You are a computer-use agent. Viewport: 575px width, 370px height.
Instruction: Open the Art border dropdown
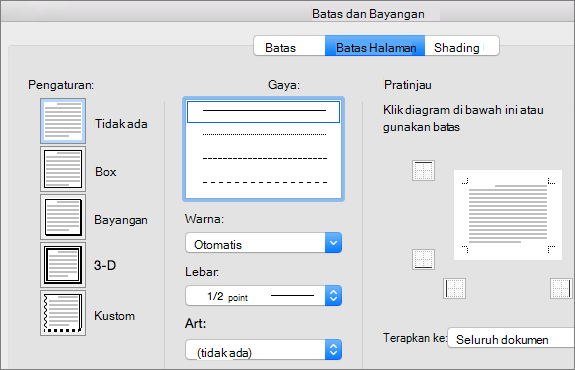[x=264, y=349]
